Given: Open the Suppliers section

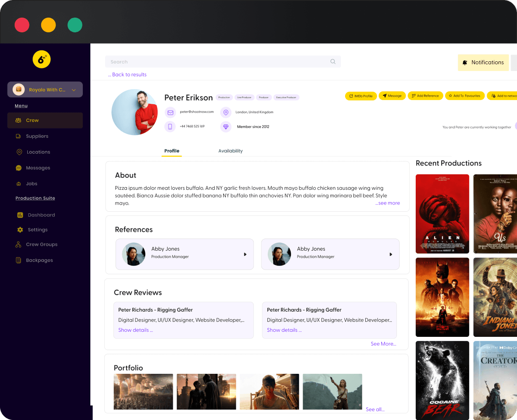Looking at the screenshot, I should [x=37, y=136].
